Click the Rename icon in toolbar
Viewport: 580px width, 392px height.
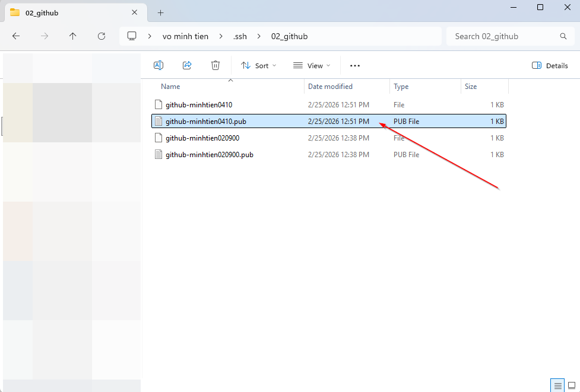[x=159, y=65]
